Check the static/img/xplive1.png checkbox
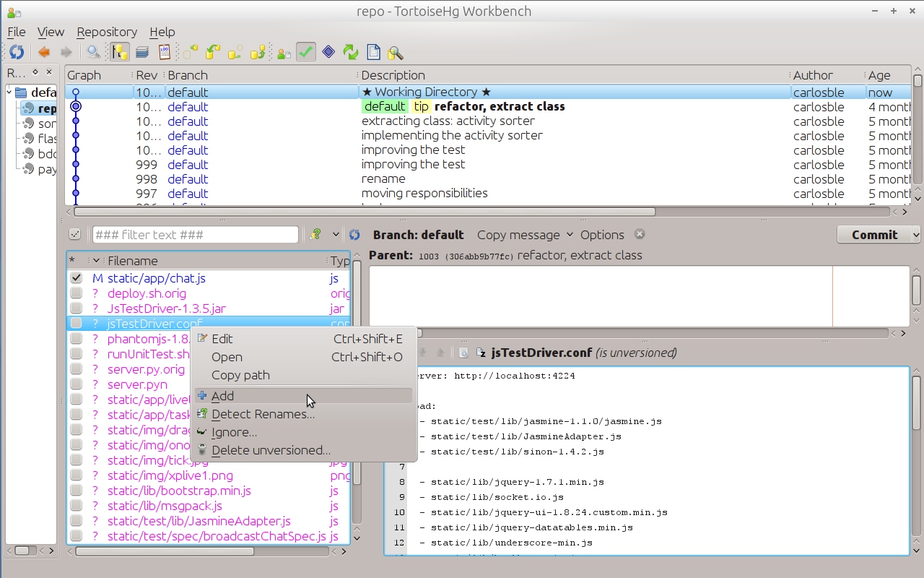The height and width of the screenshot is (578, 924). [x=77, y=475]
